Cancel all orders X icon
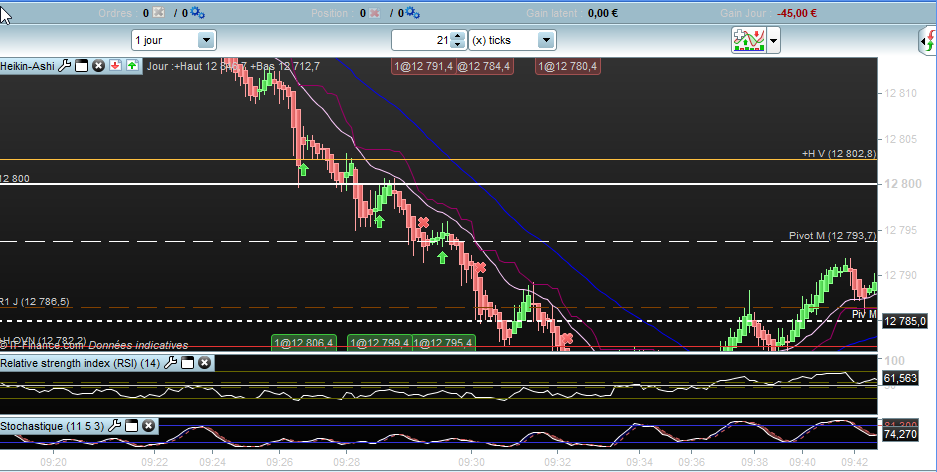This screenshot has height=472, width=937. (158, 13)
